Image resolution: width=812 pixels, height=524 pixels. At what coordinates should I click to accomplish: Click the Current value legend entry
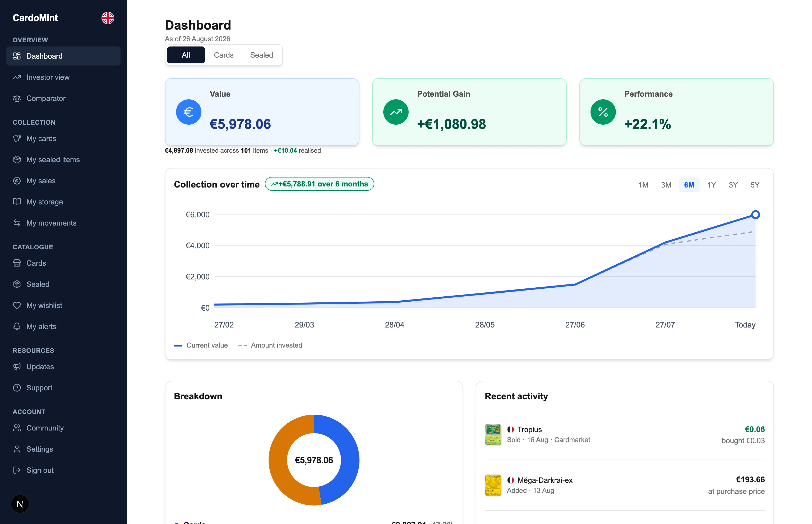[x=201, y=345]
